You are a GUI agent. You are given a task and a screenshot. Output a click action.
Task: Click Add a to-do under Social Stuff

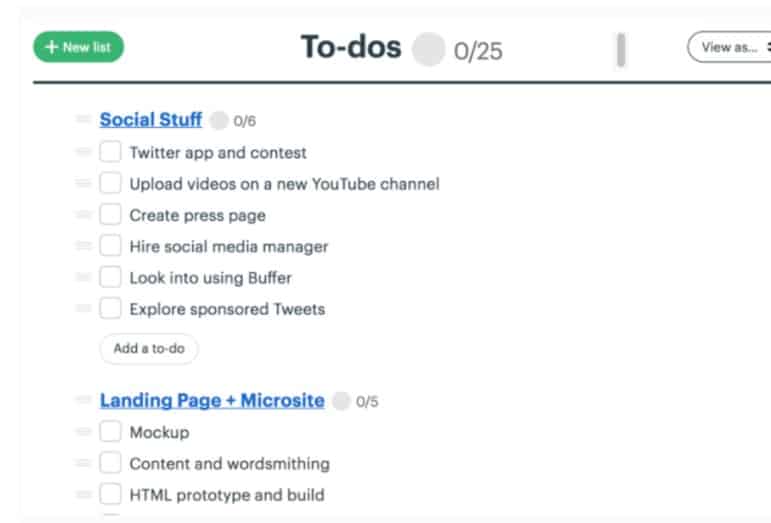[149, 349]
